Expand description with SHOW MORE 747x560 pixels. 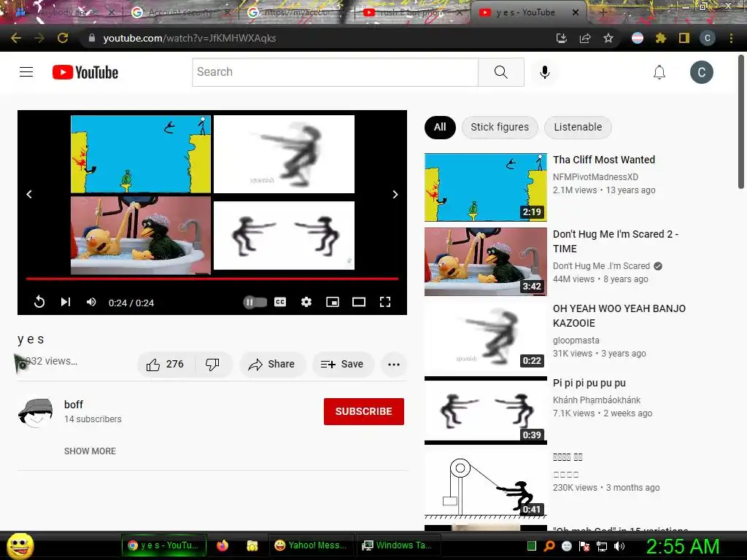pos(90,451)
